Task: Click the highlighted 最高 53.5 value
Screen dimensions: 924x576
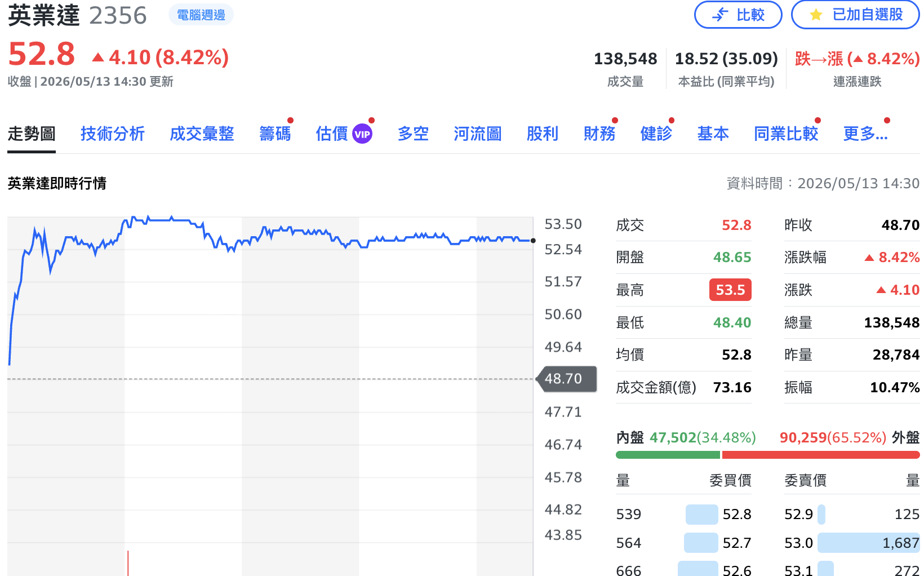Action: point(730,290)
